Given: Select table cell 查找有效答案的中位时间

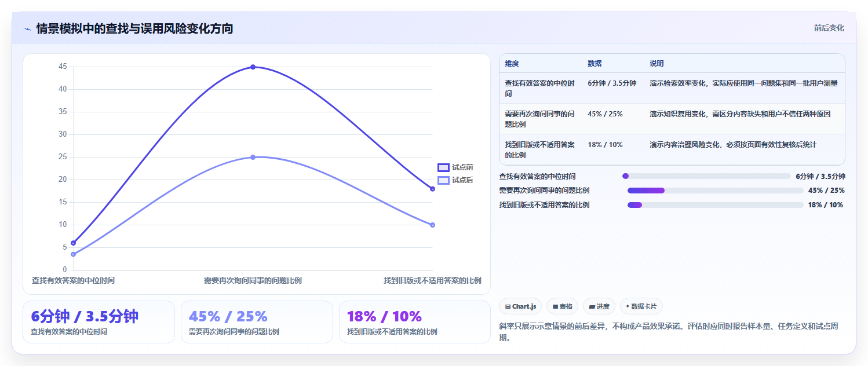Looking at the screenshot, I should point(540,88).
